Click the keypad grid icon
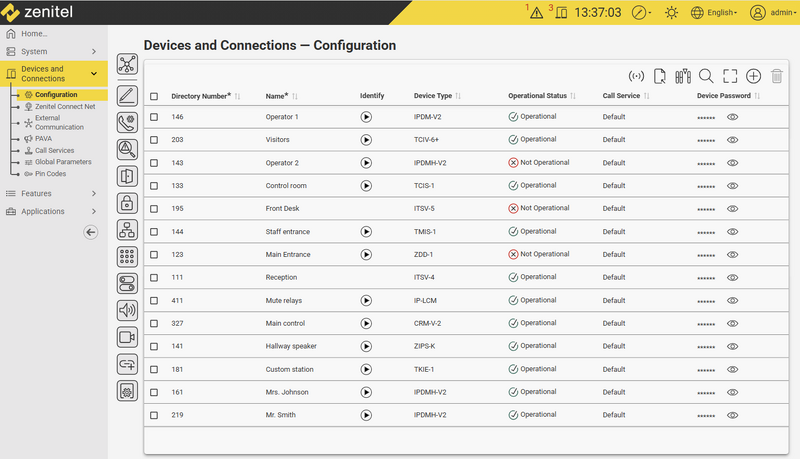The width and height of the screenshot is (800, 459). tap(127, 257)
